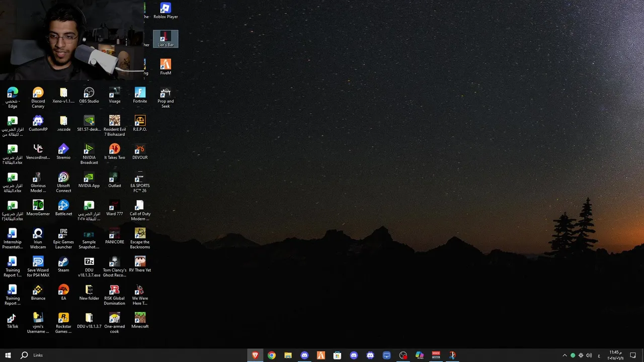This screenshot has height=362, width=644.
Task: Open the DEVOUR game shortcut
Action: coord(140,151)
